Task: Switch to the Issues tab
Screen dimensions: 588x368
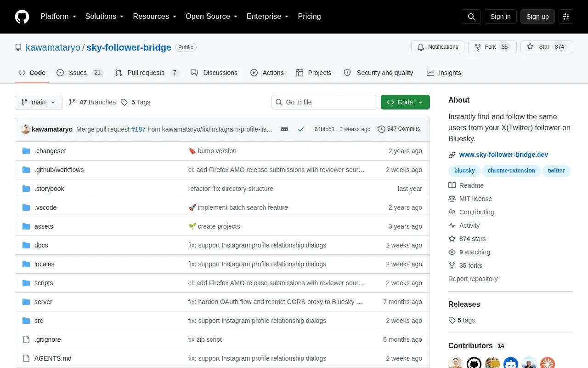Action: click(x=80, y=73)
